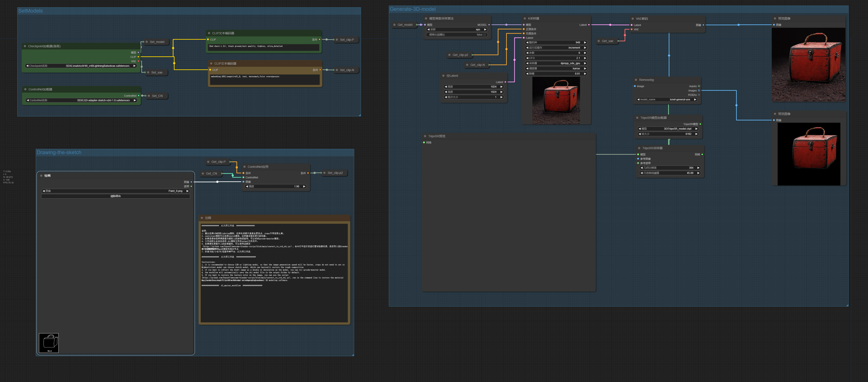Click left arrow to decrease 步数 steps
Viewport: 868px width, 382px height.
(527, 53)
